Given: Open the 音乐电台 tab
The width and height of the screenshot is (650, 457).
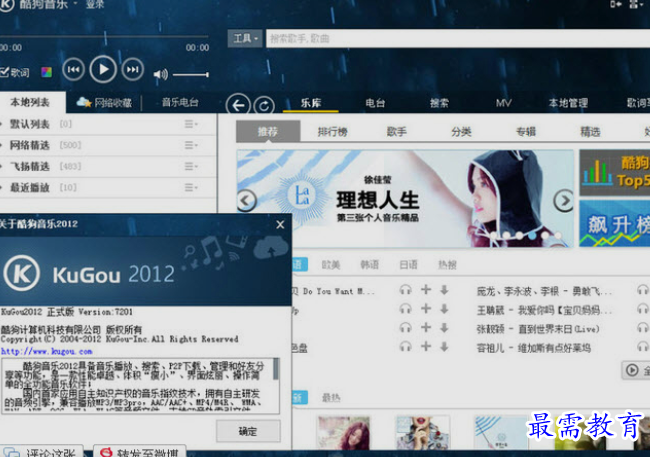Looking at the screenshot, I should pyautogui.click(x=180, y=102).
